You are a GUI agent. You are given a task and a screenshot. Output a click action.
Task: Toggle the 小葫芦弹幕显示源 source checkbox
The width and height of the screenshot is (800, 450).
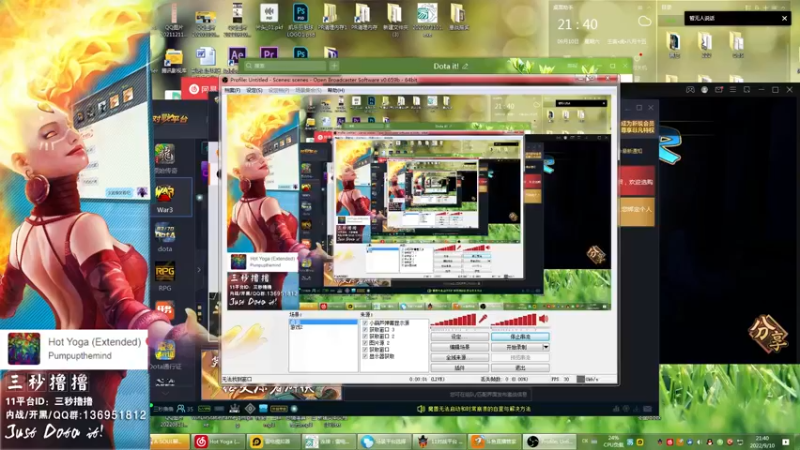(x=365, y=323)
